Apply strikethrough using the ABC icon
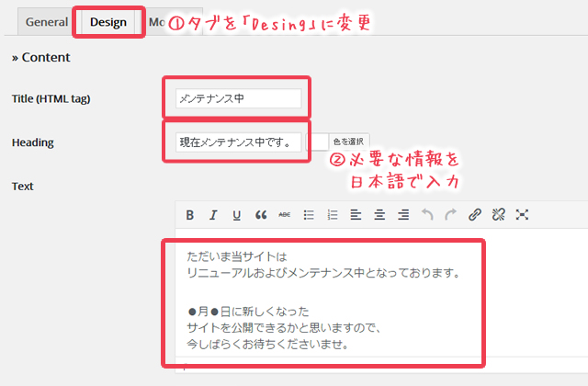 tap(284, 215)
